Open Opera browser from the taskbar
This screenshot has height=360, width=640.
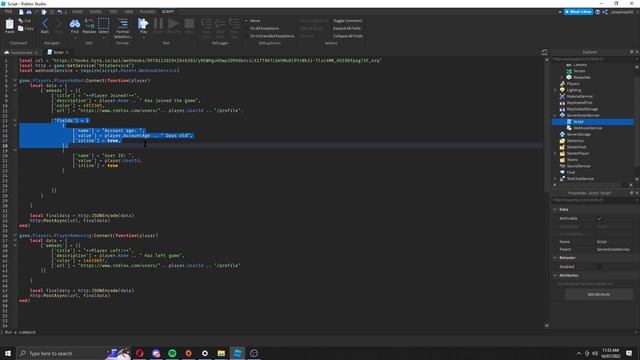[x=140, y=353]
